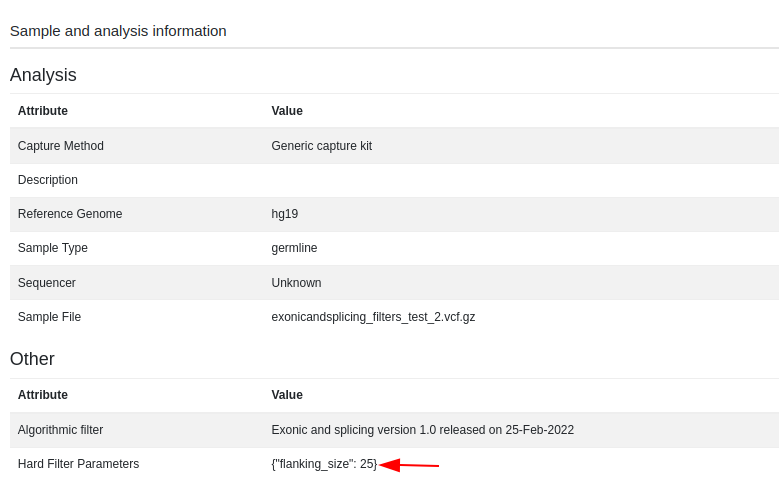The width and height of the screenshot is (779, 502).
Task: Click the Sample Type attribute label
Action: [53, 248]
